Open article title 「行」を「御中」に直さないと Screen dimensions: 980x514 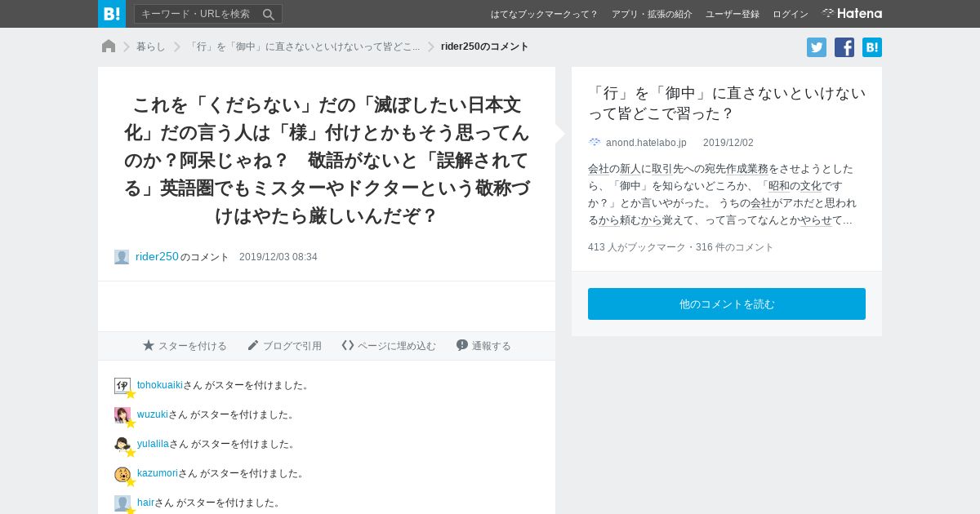pos(727,103)
